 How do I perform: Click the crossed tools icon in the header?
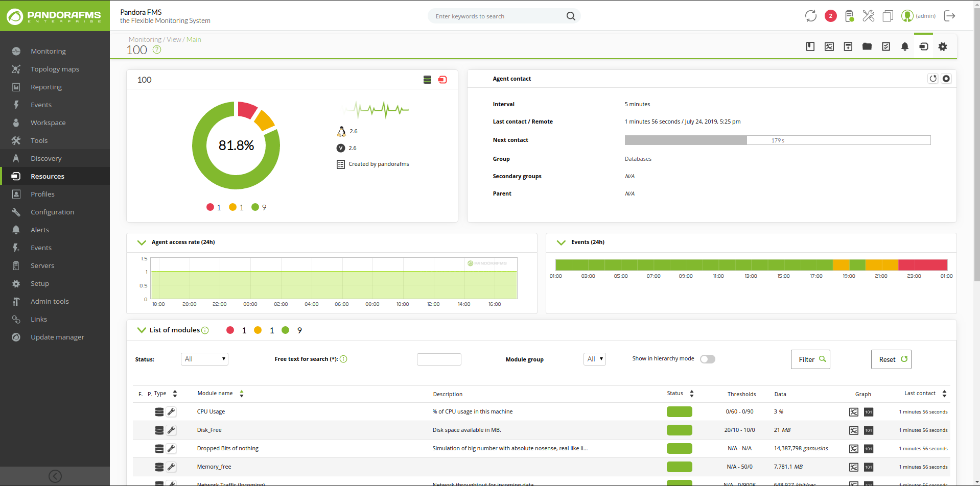coord(869,16)
